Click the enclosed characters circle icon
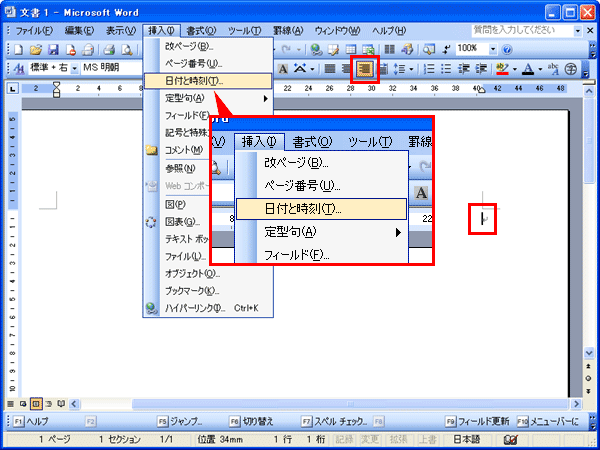The image size is (600, 450). [571, 69]
